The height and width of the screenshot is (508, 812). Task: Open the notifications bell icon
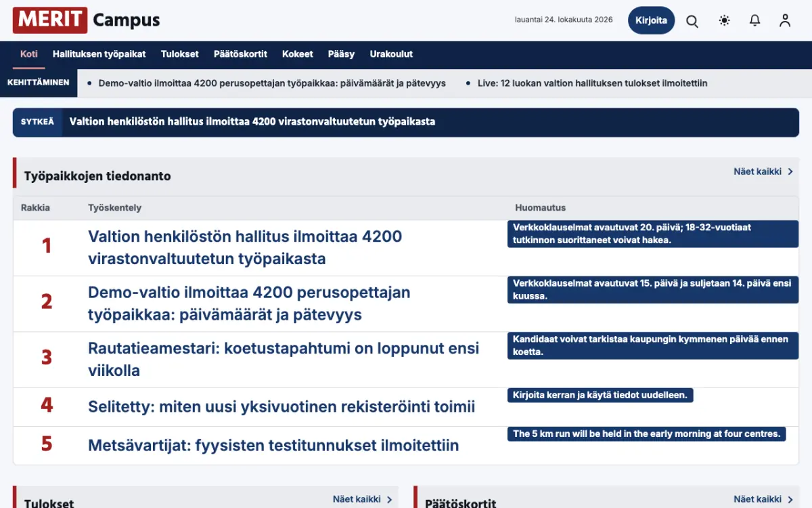[755, 20]
